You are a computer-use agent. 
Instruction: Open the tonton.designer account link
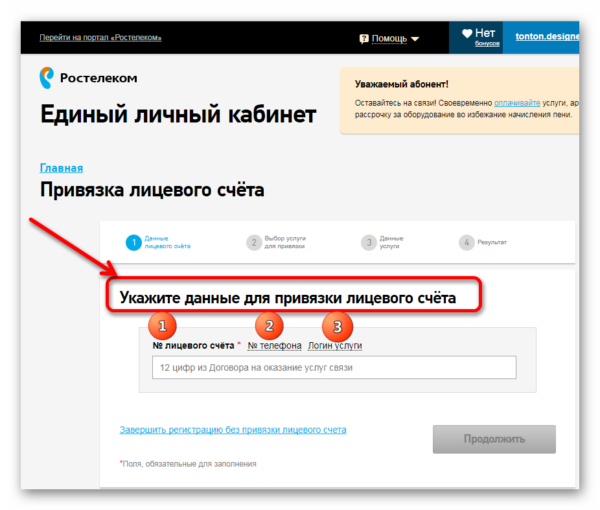pos(547,37)
